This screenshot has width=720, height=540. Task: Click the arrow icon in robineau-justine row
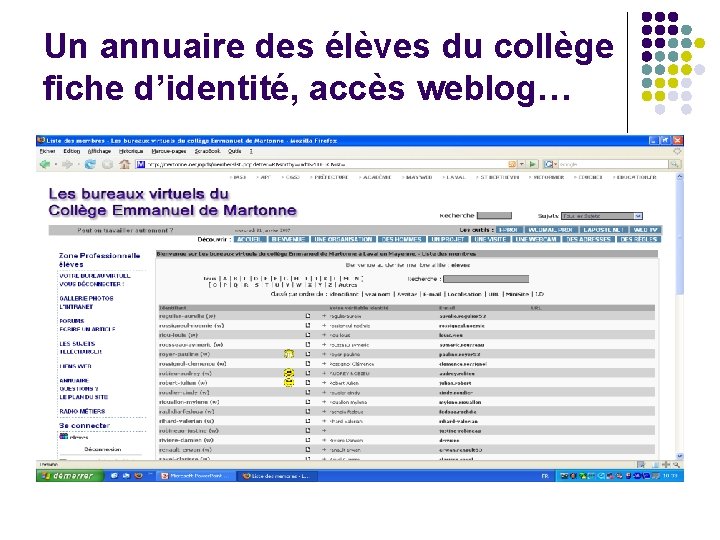coord(324,430)
